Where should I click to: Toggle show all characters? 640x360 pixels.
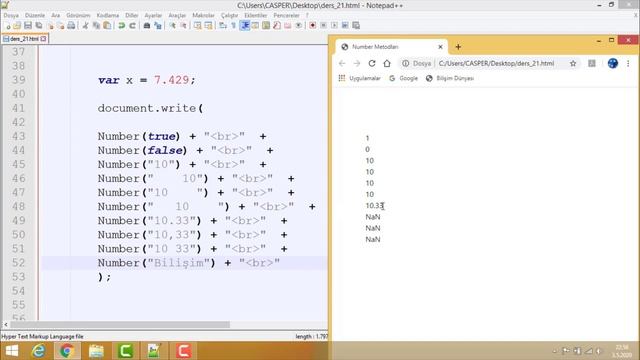point(233,25)
